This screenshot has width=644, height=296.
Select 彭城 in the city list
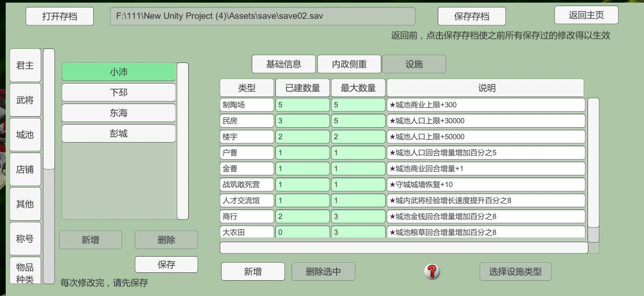pos(118,134)
